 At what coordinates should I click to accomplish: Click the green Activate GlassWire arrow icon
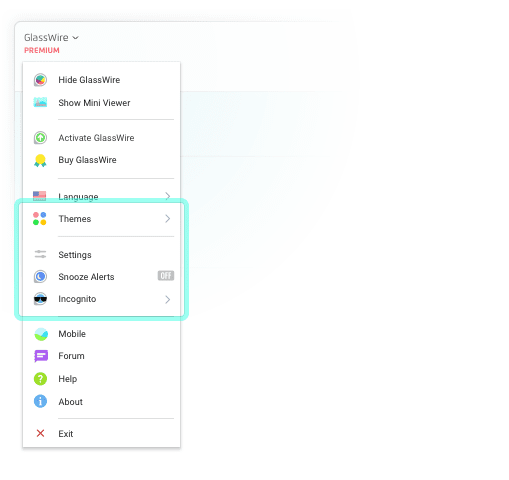click(x=40, y=138)
